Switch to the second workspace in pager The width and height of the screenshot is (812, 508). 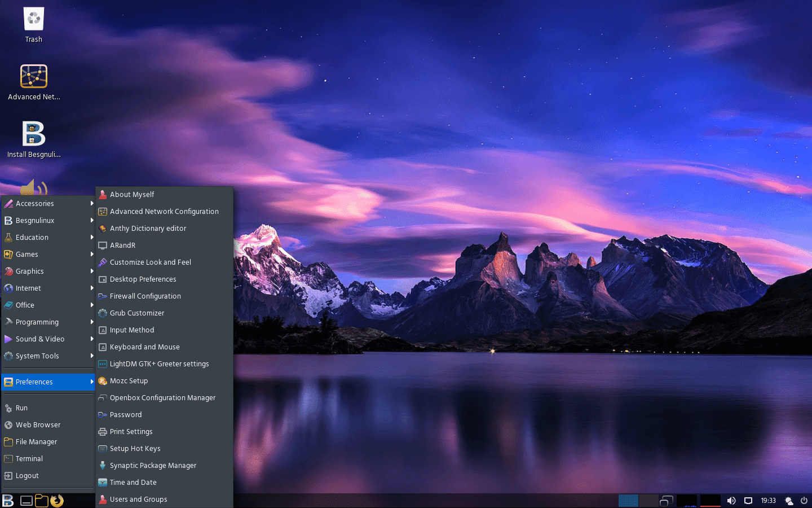pyautogui.click(x=648, y=501)
